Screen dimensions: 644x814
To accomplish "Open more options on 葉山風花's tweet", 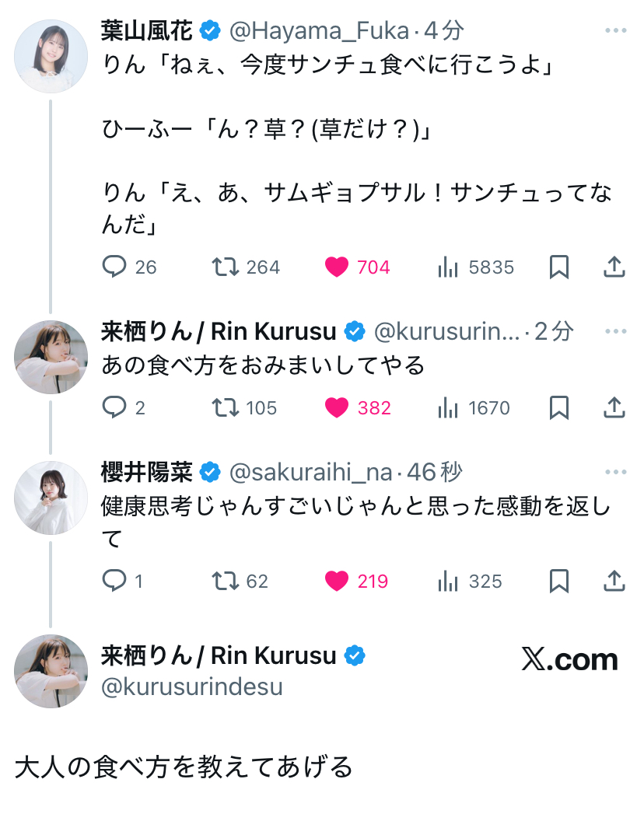I will [615, 31].
